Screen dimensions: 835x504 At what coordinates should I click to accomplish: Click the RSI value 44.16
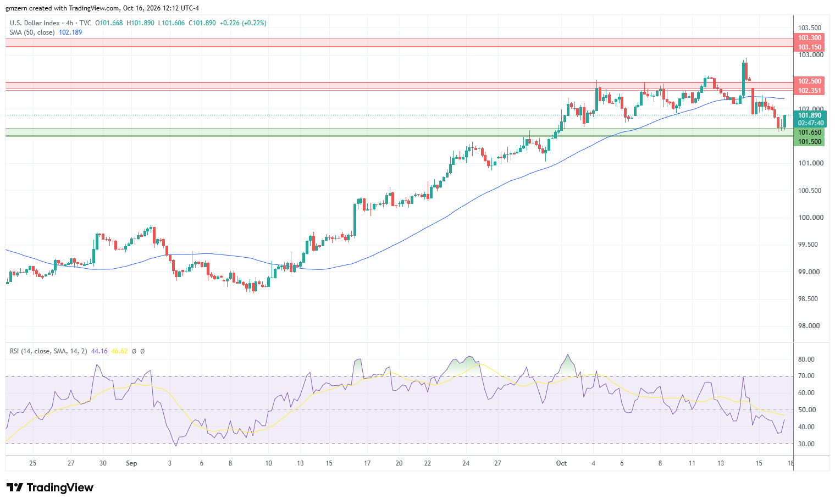pos(99,351)
